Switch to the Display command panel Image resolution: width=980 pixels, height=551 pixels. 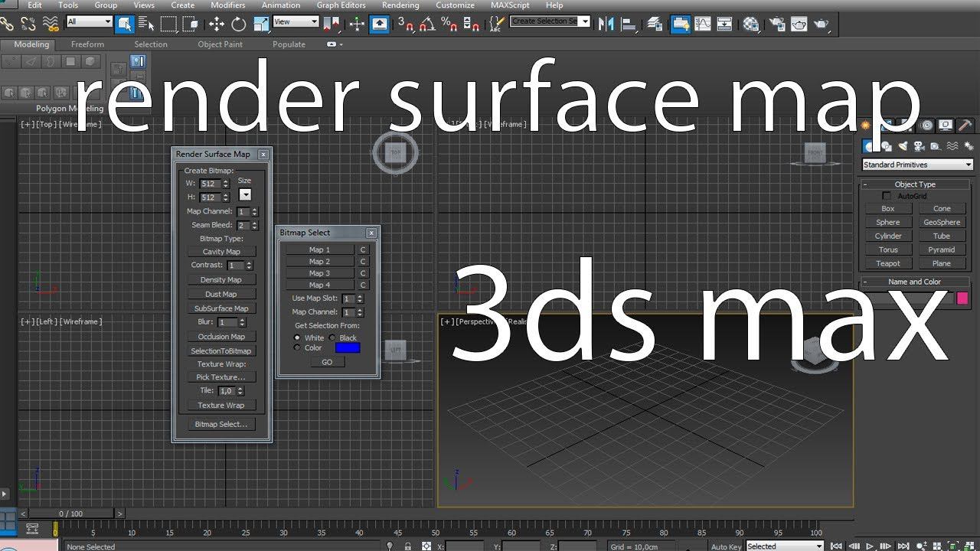[946, 126]
